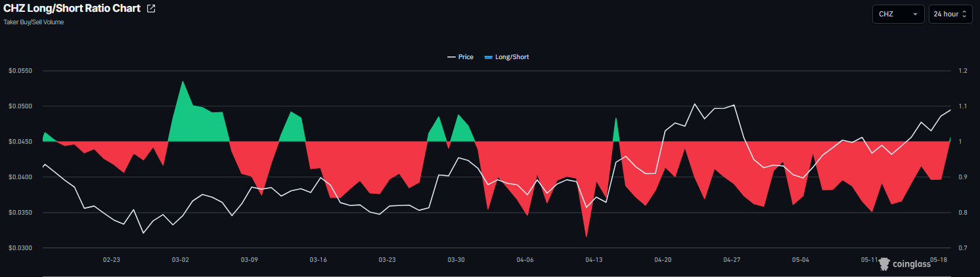
Task: Click the 04-06 date label
Action: point(525,260)
